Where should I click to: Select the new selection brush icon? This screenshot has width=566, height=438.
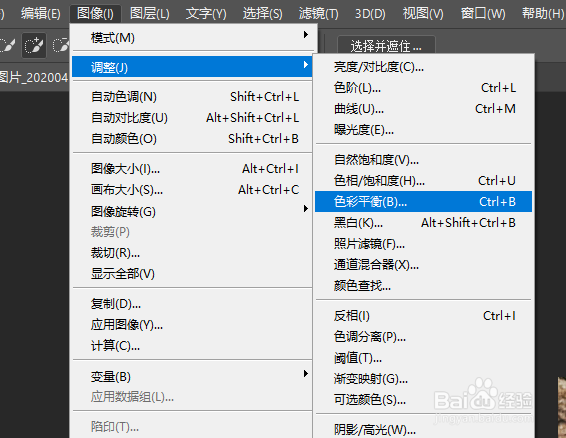pos(7,45)
